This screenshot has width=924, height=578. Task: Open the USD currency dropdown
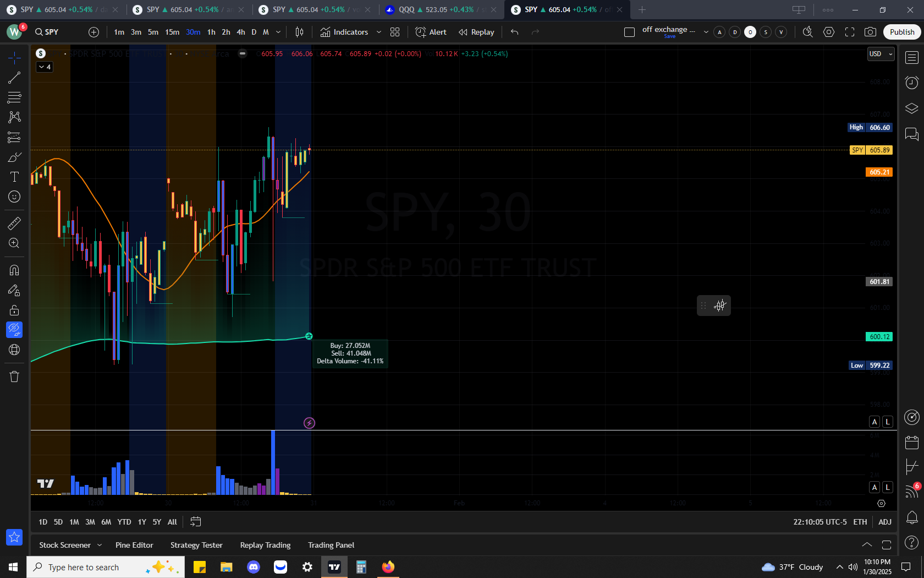pos(881,54)
